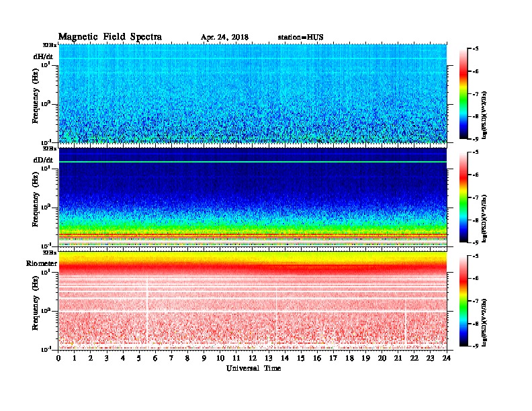Viewport: 532px width, 411px height.
Task: Click hour tick label "19" on time axis
Action: 365,358
